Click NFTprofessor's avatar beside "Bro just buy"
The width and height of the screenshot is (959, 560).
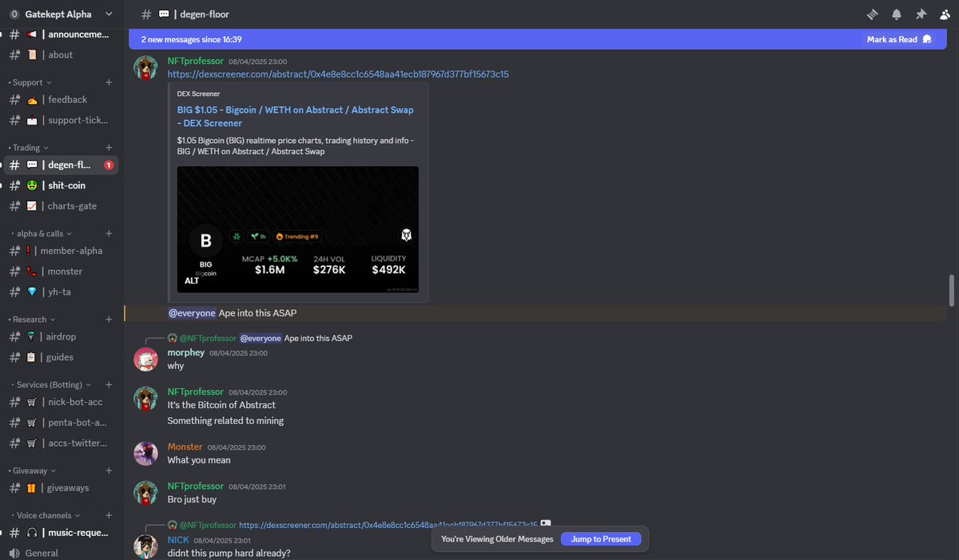click(x=145, y=493)
